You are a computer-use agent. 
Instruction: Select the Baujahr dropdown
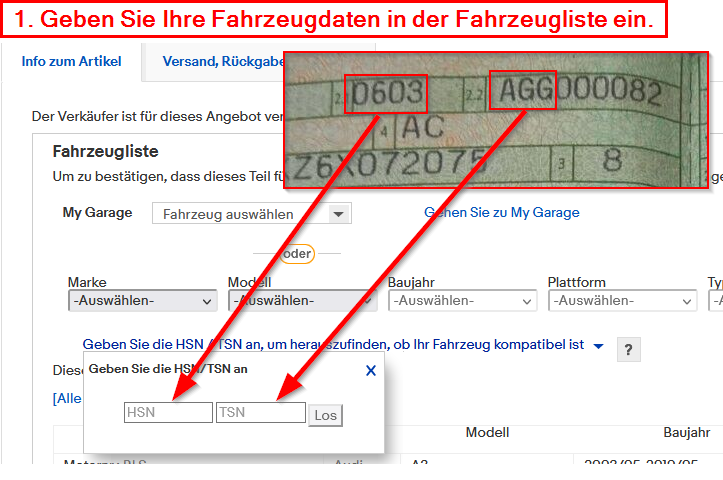(x=462, y=301)
